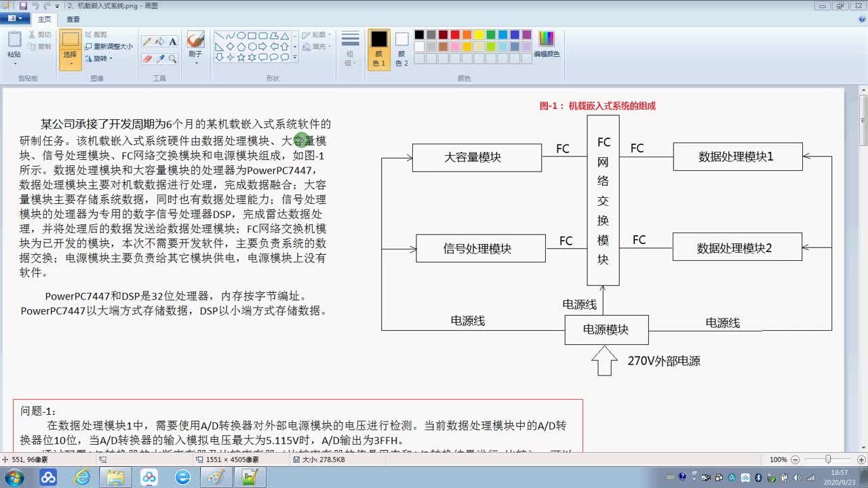This screenshot has width=868, height=488.
Task: Click the vertical scrollbar thumb
Action: point(863,121)
